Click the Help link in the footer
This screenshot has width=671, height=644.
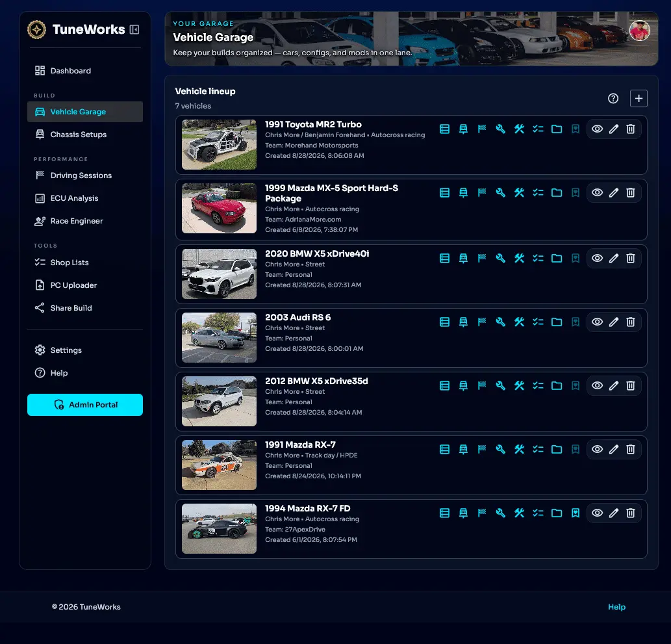click(x=616, y=607)
